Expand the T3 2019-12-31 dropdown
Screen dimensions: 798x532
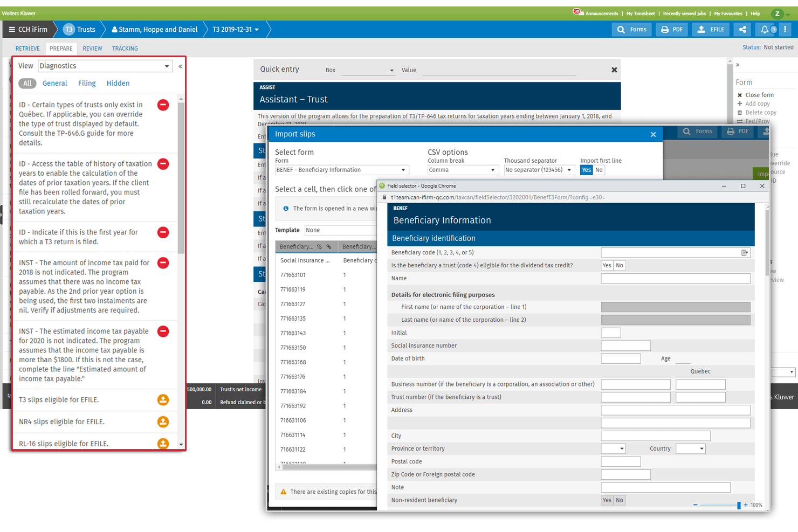click(x=236, y=30)
